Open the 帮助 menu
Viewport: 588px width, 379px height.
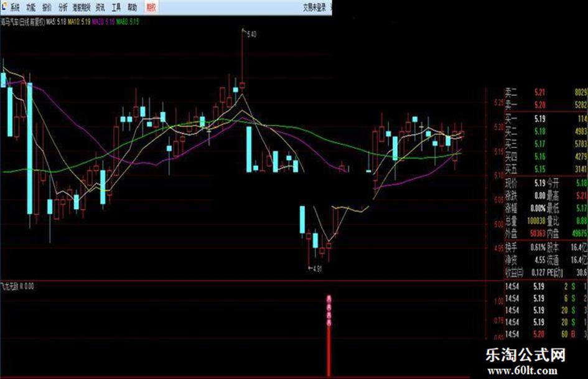click(x=132, y=7)
